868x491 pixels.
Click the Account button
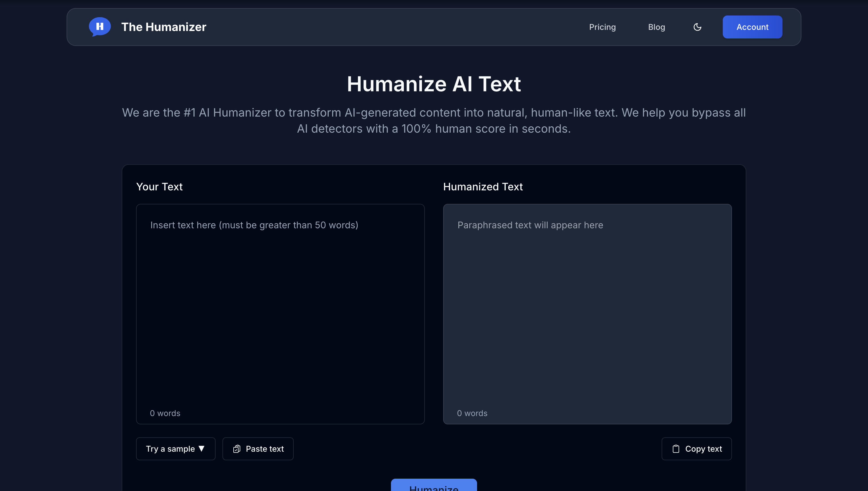[x=752, y=27]
